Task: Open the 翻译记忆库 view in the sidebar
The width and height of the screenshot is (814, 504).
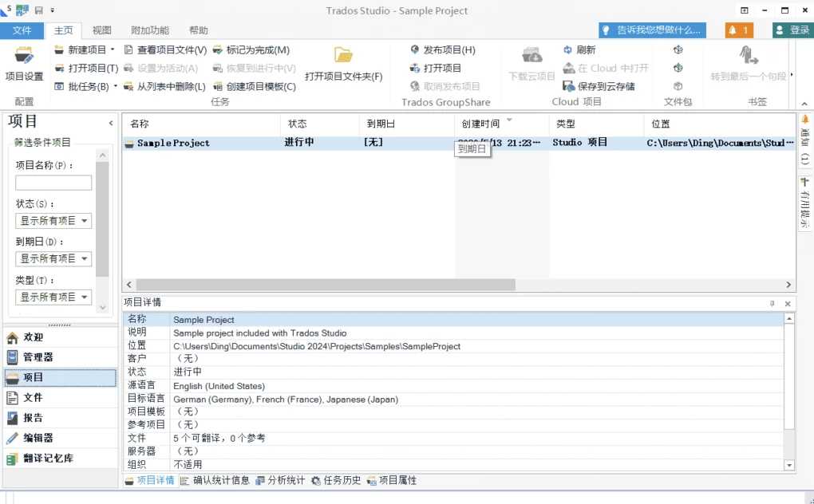Action: tap(47, 459)
